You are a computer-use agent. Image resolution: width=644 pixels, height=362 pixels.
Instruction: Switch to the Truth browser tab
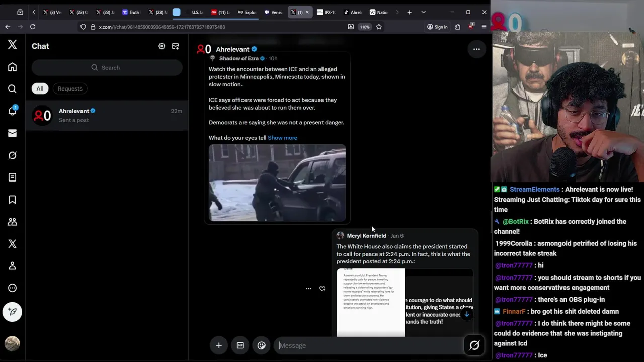tap(131, 12)
